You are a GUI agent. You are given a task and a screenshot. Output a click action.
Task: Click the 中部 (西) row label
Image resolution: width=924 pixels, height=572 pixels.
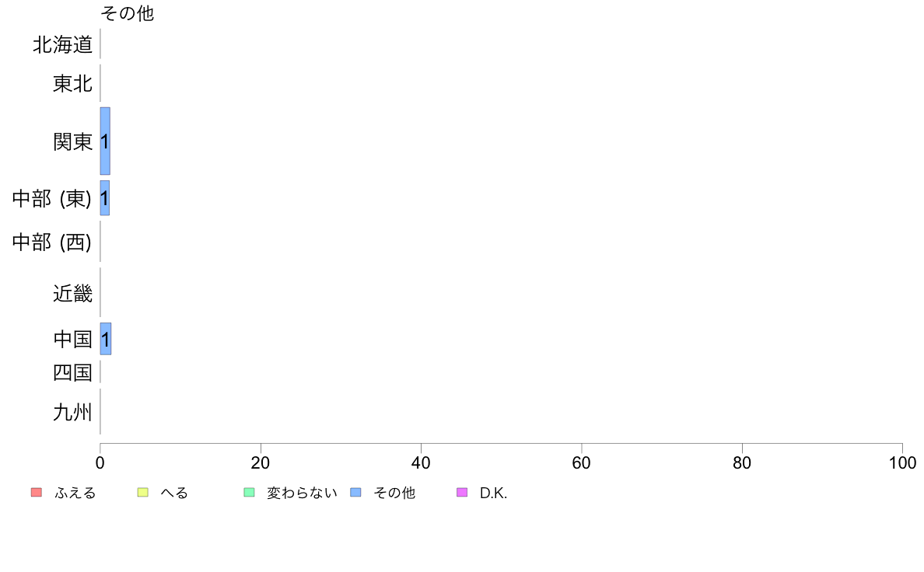[x=52, y=242]
